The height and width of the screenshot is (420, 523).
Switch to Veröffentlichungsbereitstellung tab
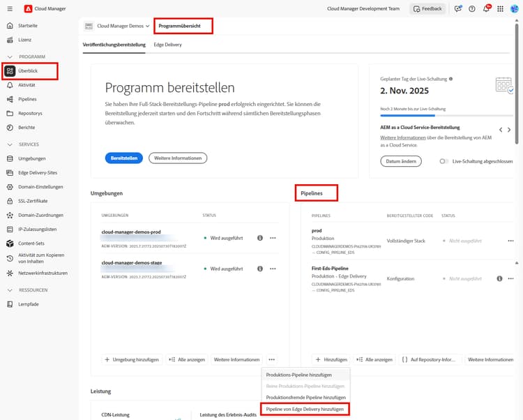pos(114,45)
